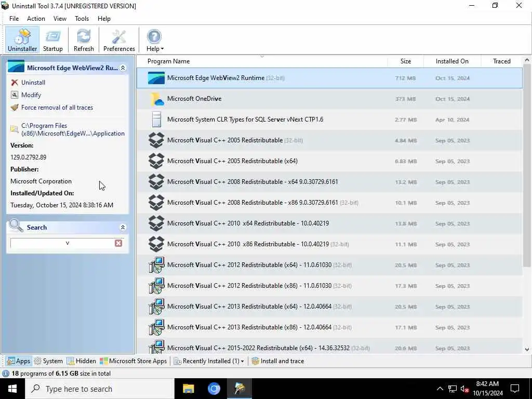Screen dimensions: 532x399
Task: Click the Modify icon in side panel
Action: coord(14,95)
